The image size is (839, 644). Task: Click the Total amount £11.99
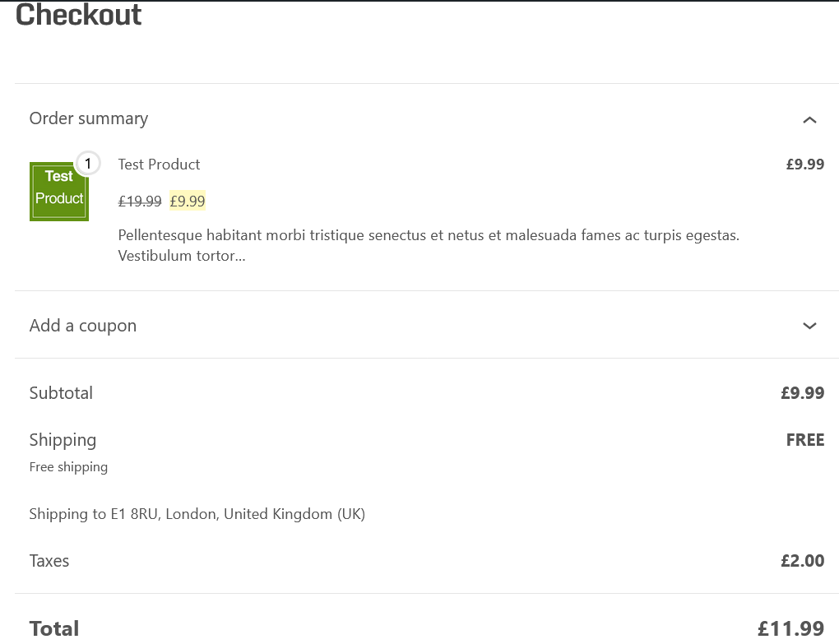pyautogui.click(x=790, y=628)
